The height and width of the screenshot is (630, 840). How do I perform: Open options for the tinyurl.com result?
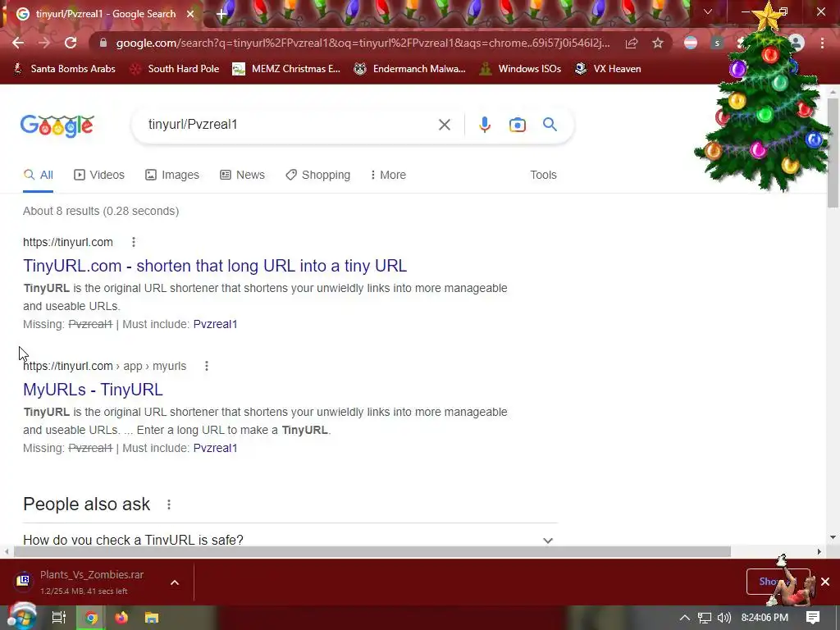tap(134, 242)
